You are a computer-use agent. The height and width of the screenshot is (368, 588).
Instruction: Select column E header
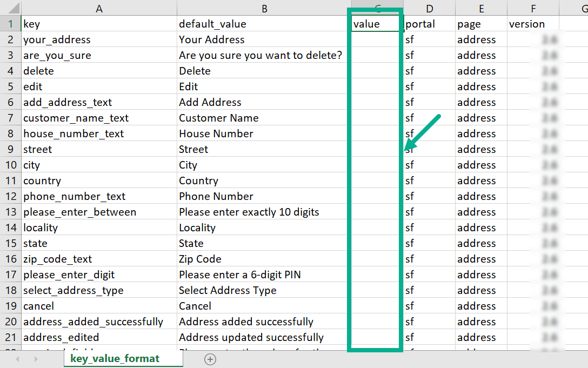point(480,8)
